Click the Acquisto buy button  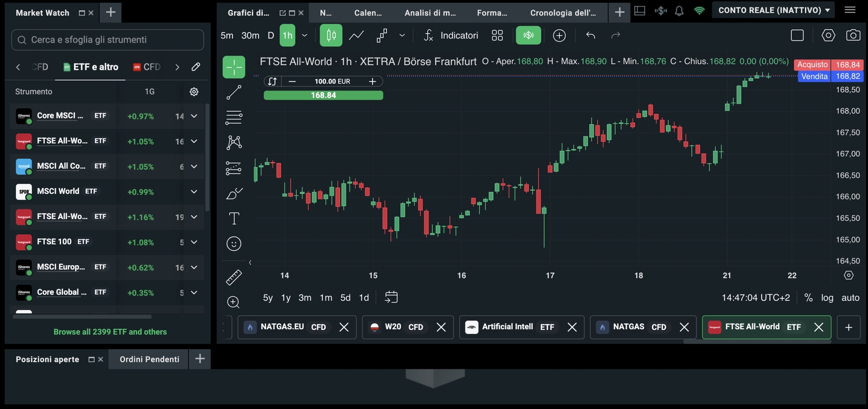tap(828, 65)
